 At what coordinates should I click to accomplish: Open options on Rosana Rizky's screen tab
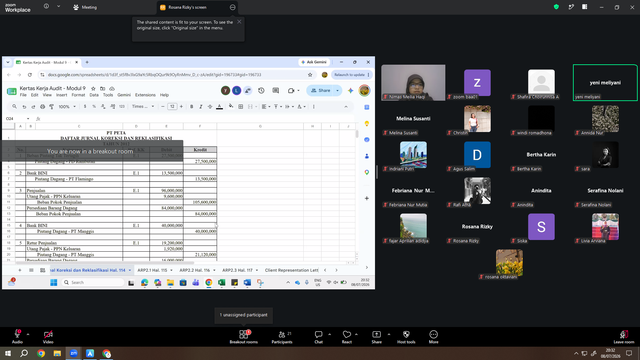click(x=232, y=7)
